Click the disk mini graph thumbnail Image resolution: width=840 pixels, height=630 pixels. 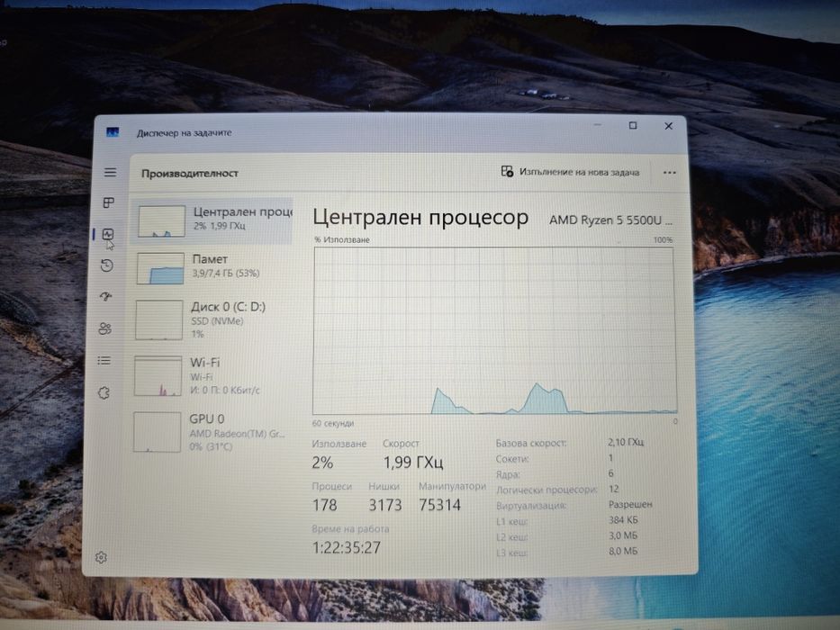tap(159, 320)
